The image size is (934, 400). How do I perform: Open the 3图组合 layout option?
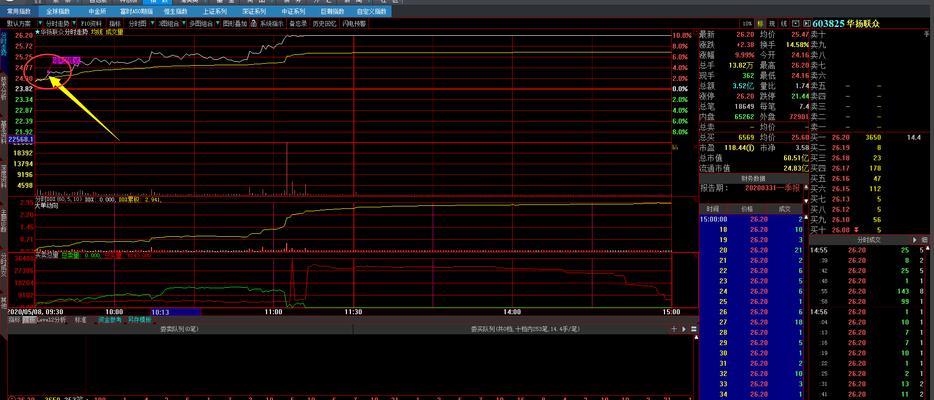[x=170, y=24]
